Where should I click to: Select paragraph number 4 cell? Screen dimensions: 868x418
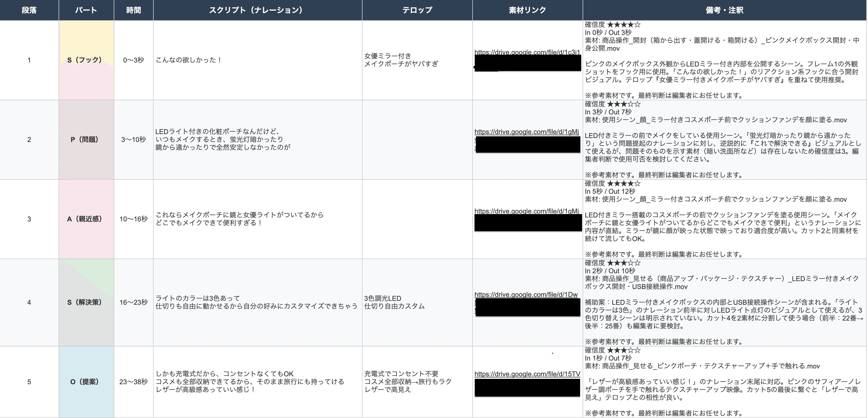(x=29, y=303)
